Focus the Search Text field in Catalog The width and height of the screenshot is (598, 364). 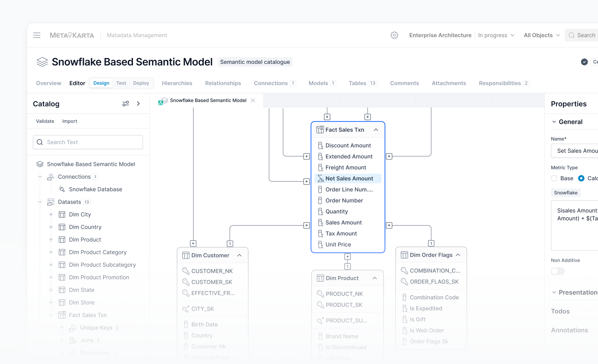(x=88, y=142)
